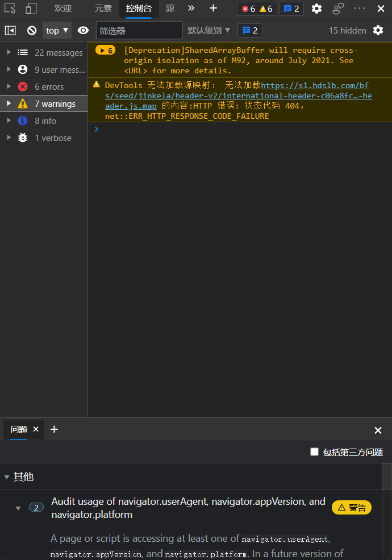The width and height of the screenshot is (392, 560).
Task: Clear console with the ban icon
Action: click(32, 31)
